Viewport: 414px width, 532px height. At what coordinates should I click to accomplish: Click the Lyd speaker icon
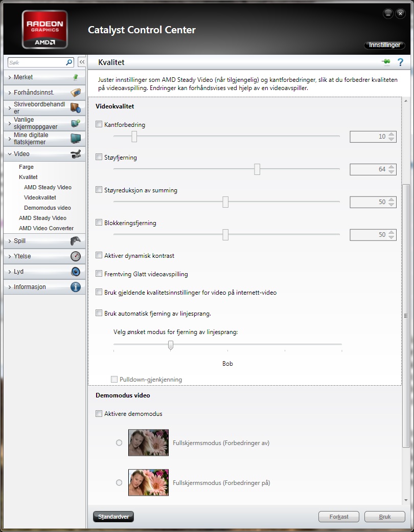(75, 272)
